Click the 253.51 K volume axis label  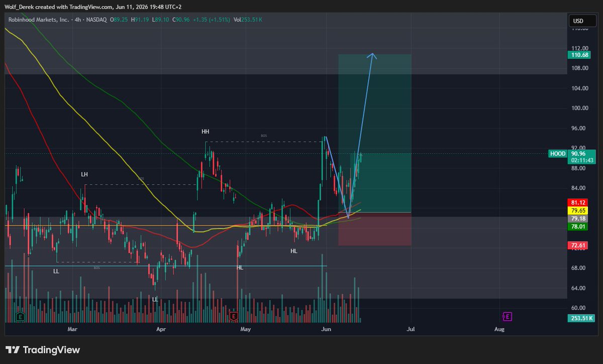coord(581,318)
